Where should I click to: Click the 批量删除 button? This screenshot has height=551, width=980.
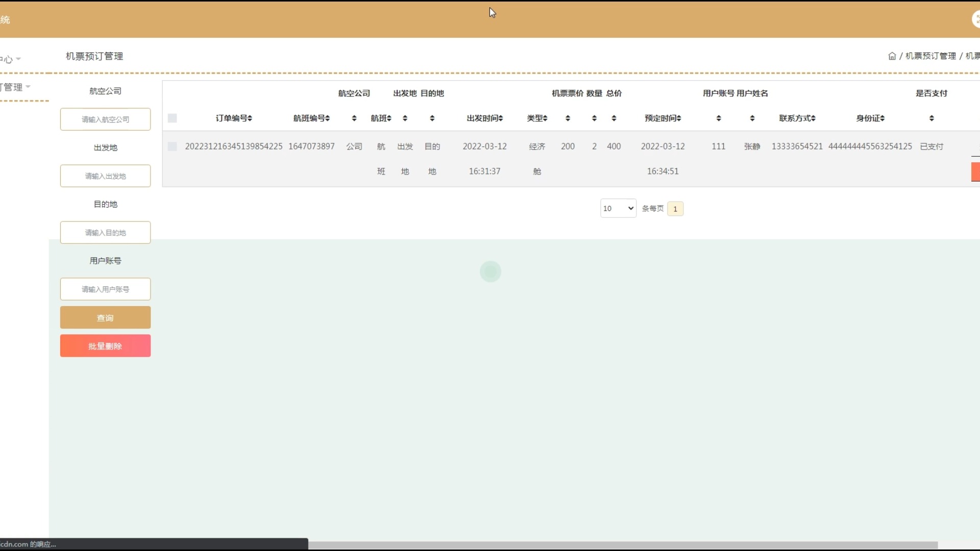(105, 346)
